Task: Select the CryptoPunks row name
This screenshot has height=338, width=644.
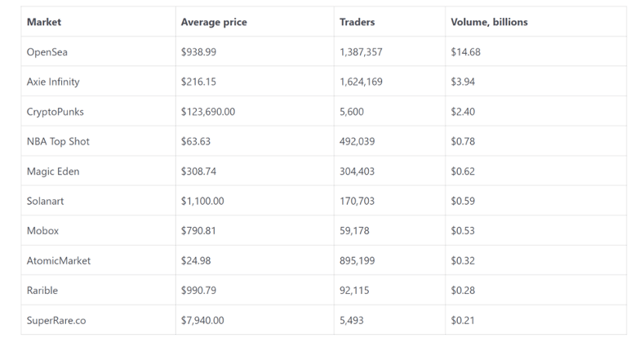Action: coord(55,112)
